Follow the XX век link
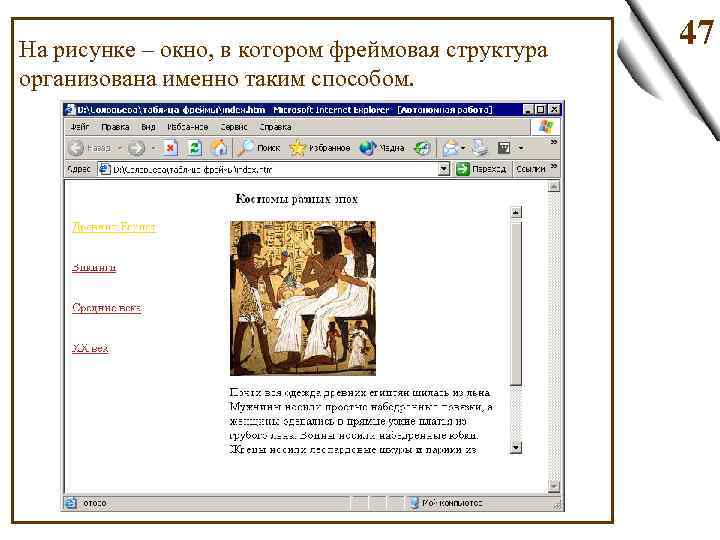The height and width of the screenshot is (540, 720). (90, 348)
